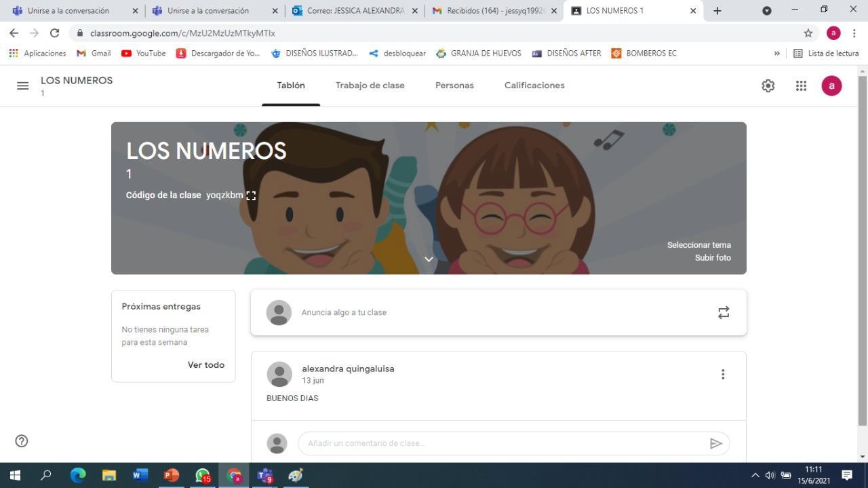The width and height of the screenshot is (868, 488).
Task: Open DISEÑOS AFTER bookmark
Action: (566, 53)
